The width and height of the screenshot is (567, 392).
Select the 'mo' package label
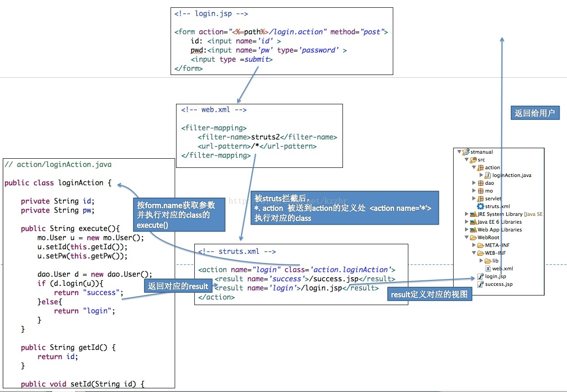click(489, 191)
